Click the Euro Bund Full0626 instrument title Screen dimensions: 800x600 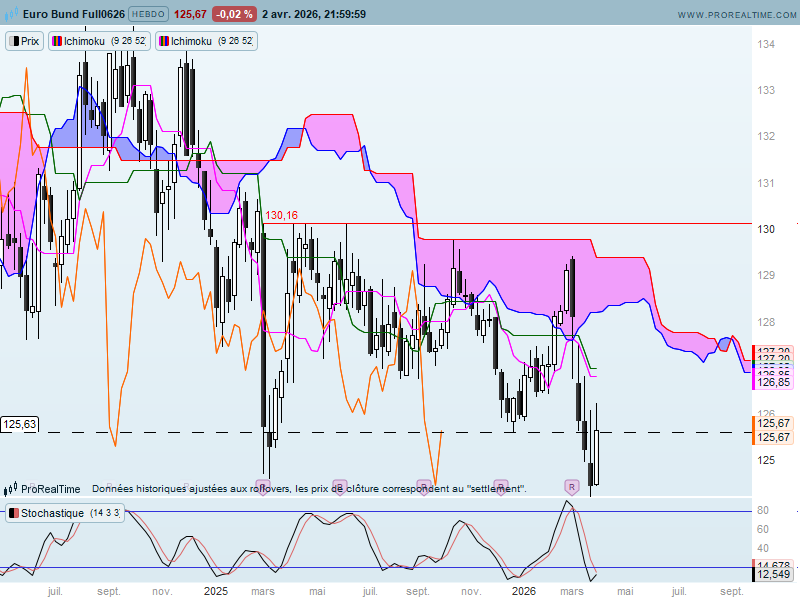[73, 15]
